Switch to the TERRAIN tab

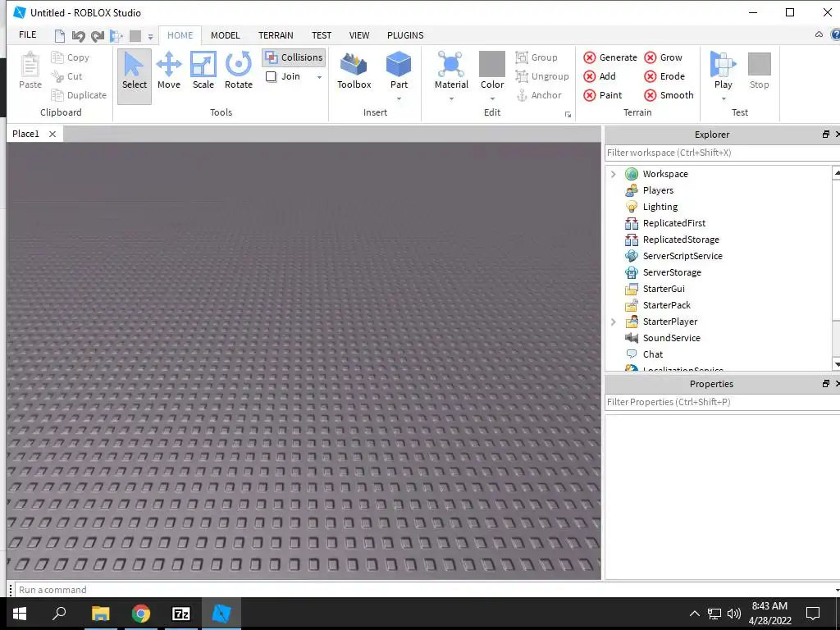276,35
